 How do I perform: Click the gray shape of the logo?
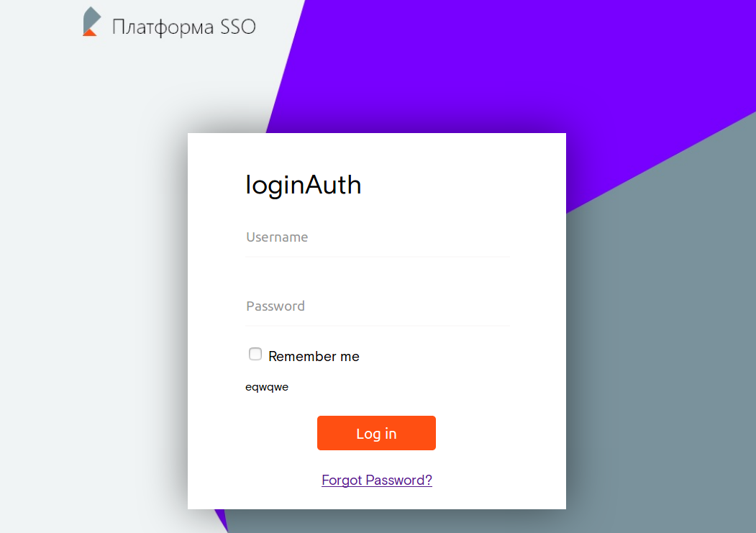click(x=91, y=17)
